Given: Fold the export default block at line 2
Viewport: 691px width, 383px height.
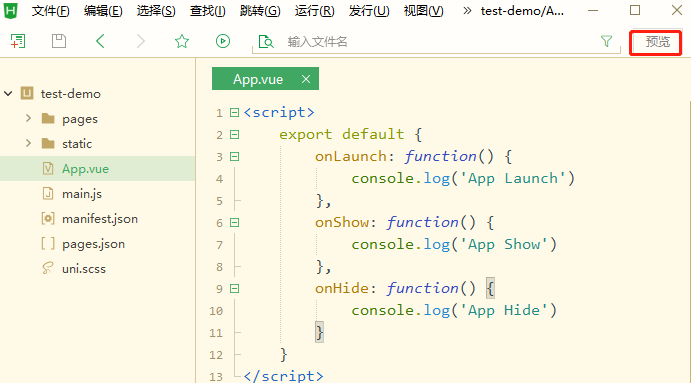Looking at the screenshot, I should 234,134.
